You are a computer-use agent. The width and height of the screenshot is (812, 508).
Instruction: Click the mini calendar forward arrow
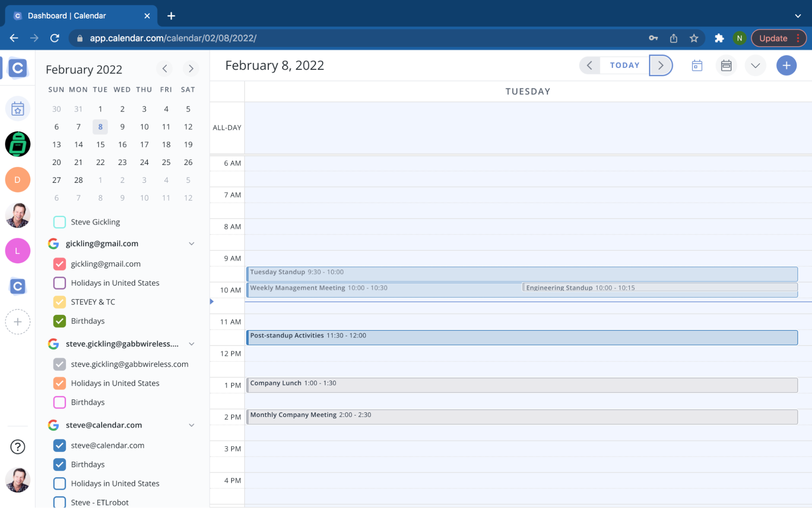191,68
